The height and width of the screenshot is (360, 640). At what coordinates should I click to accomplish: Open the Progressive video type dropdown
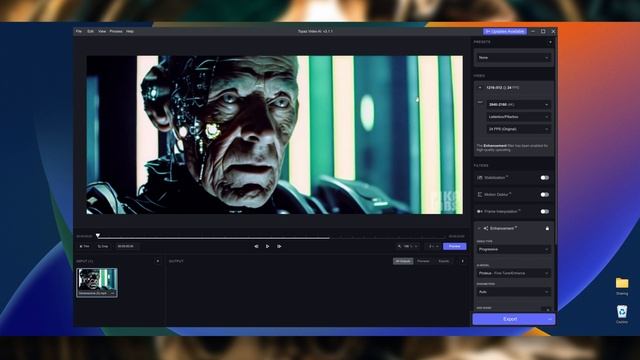pos(513,249)
